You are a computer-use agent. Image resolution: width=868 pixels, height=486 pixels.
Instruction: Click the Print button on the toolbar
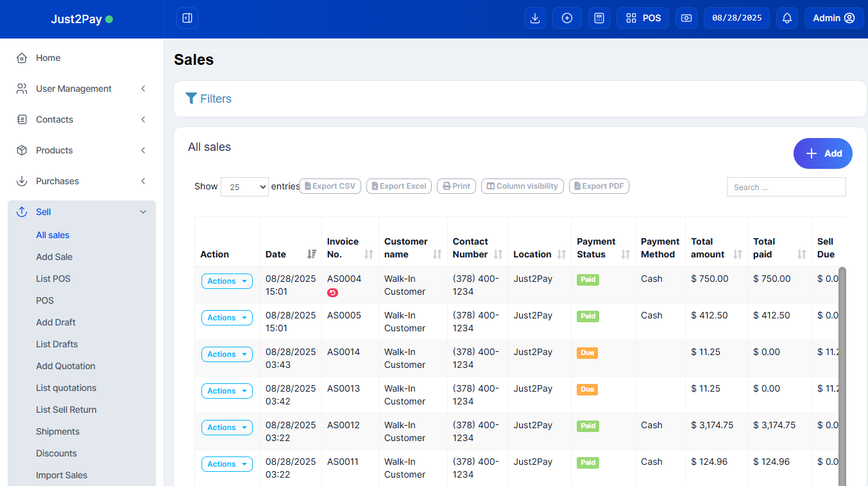(x=456, y=186)
